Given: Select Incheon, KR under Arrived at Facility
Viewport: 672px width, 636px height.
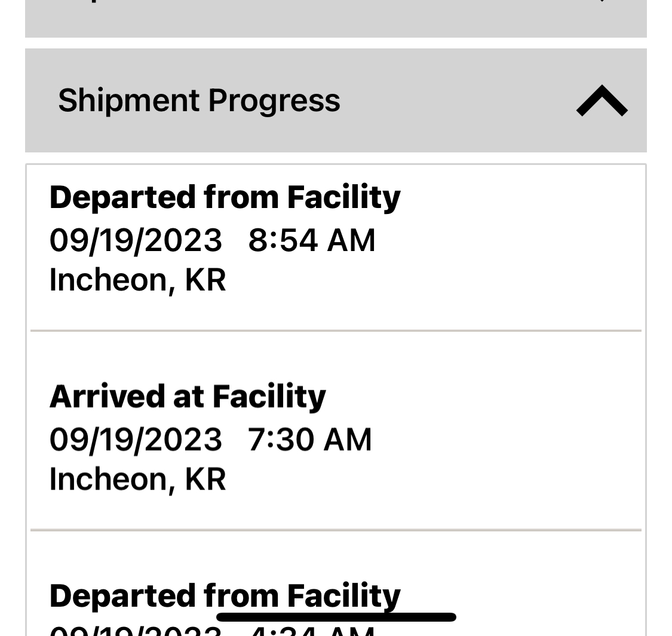Looking at the screenshot, I should click(x=137, y=480).
